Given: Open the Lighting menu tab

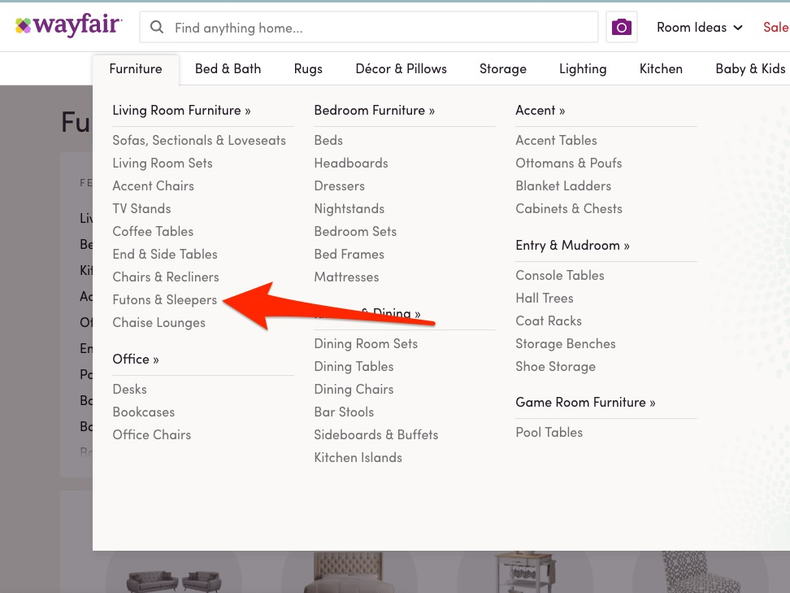Looking at the screenshot, I should [583, 69].
